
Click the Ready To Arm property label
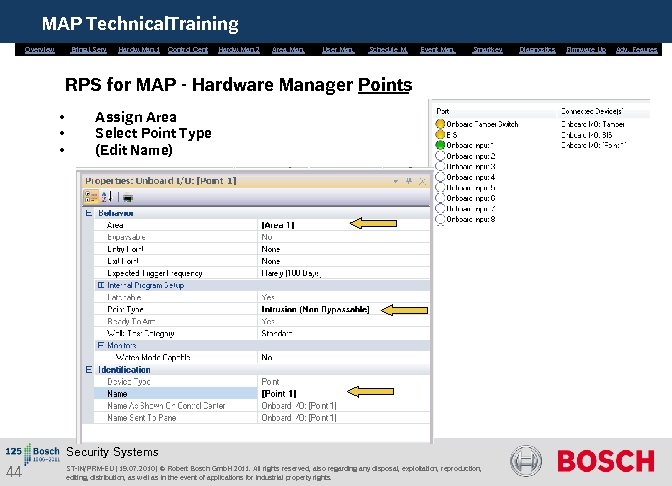[x=131, y=321]
